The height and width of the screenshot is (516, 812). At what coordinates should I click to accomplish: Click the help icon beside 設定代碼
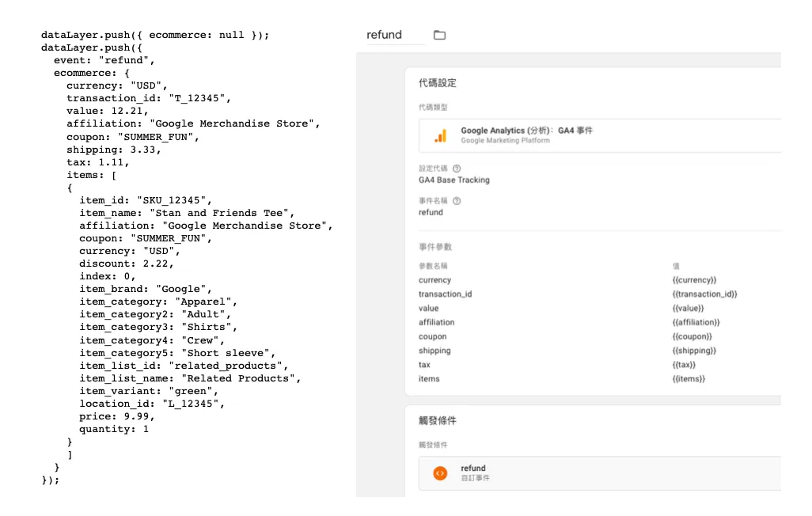(456, 169)
